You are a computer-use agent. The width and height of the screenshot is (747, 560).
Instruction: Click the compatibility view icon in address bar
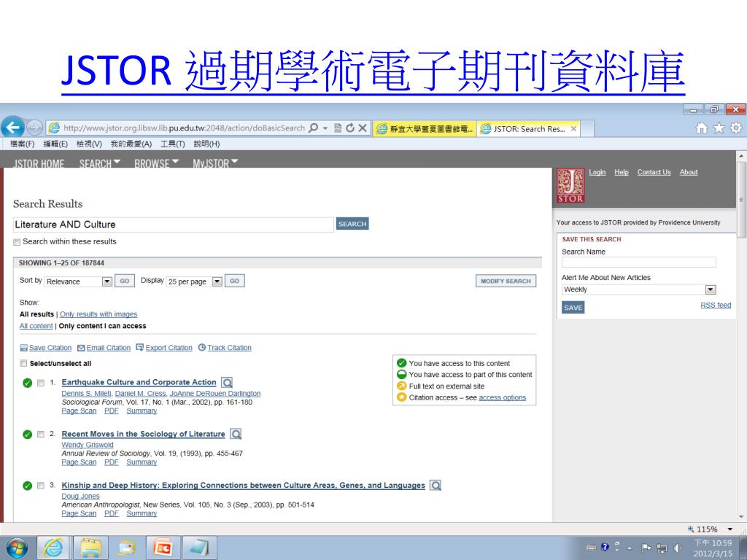pyautogui.click(x=338, y=128)
